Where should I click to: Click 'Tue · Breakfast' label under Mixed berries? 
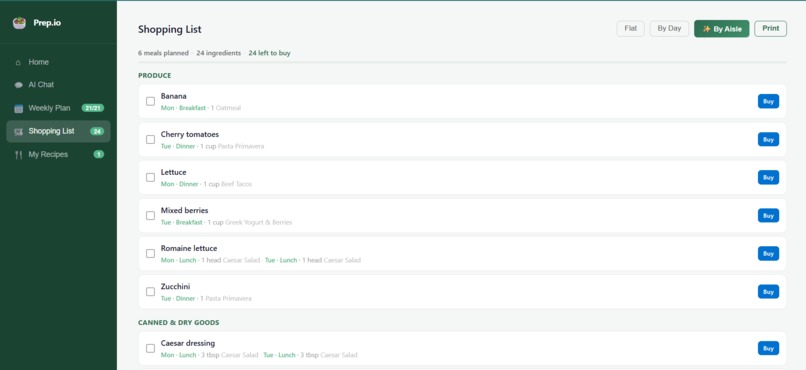coord(181,223)
